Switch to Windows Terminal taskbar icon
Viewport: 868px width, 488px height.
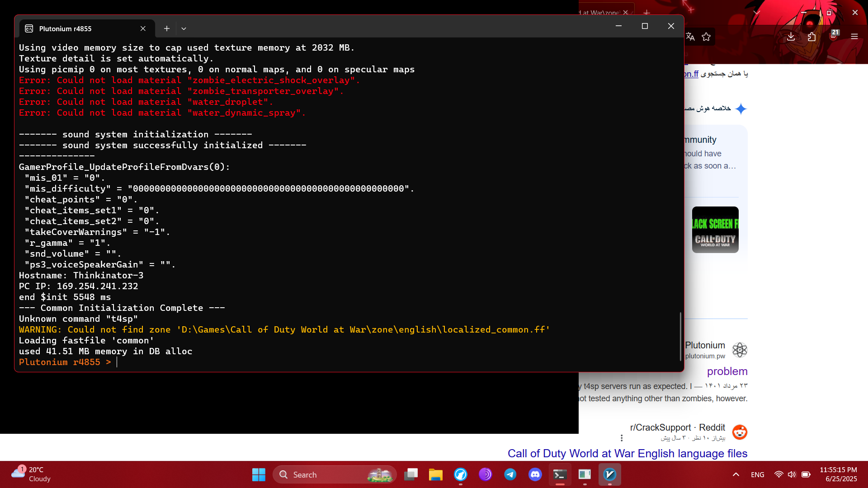[560, 474]
